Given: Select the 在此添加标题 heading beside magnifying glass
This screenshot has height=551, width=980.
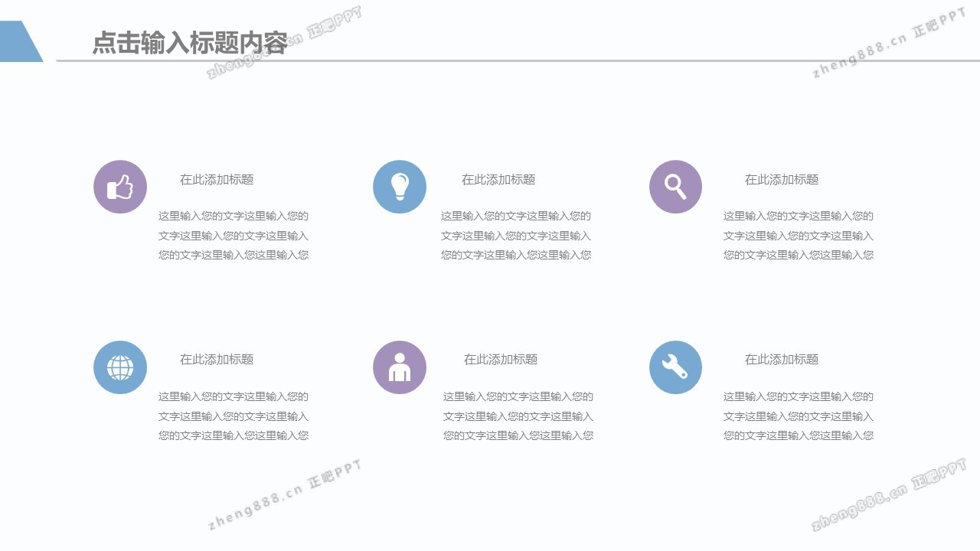Looking at the screenshot, I should pos(782,180).
